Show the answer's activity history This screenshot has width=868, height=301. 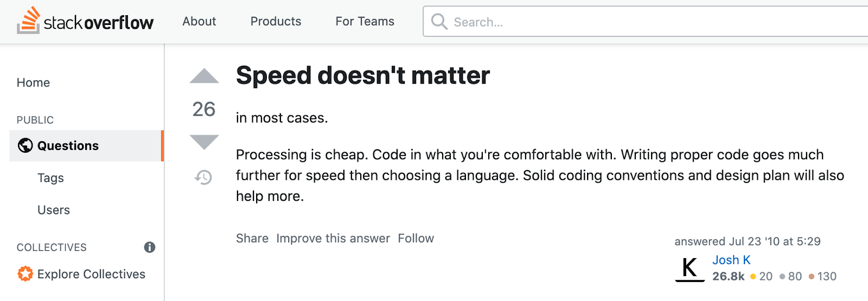click(203, 177)
